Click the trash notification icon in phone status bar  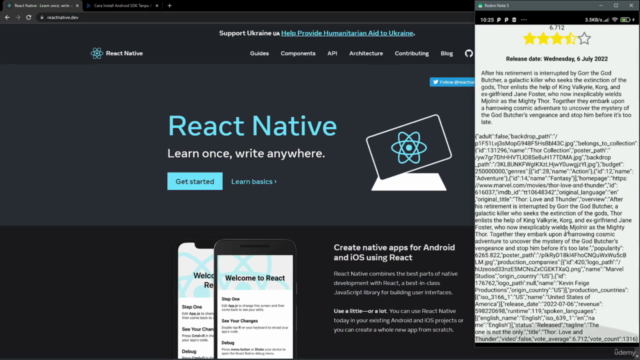click(514, 20)
